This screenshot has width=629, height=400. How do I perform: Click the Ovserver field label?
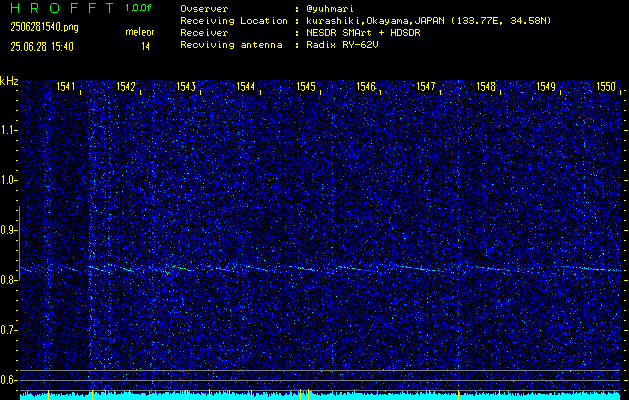point(204,9)
